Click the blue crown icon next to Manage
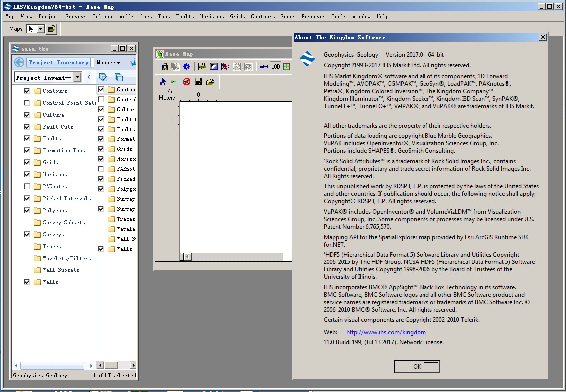This screenshot has height=392, width=566. coord(133,62)
